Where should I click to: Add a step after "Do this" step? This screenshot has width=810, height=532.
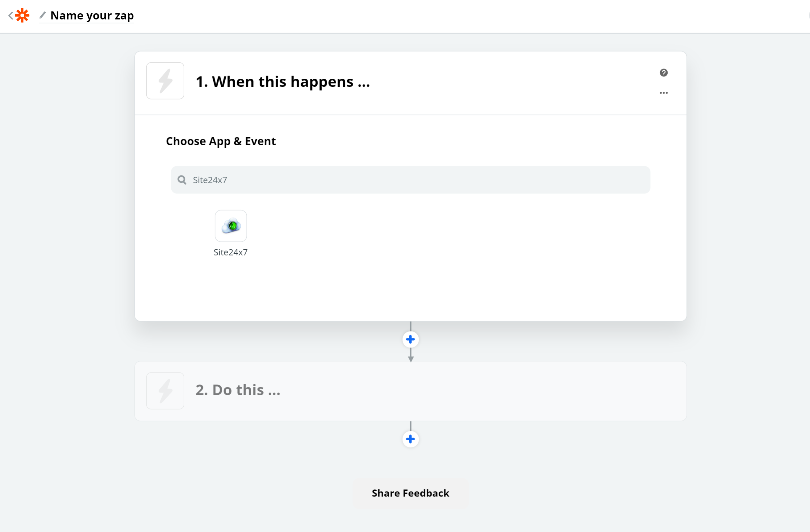(x=411, y=439)
